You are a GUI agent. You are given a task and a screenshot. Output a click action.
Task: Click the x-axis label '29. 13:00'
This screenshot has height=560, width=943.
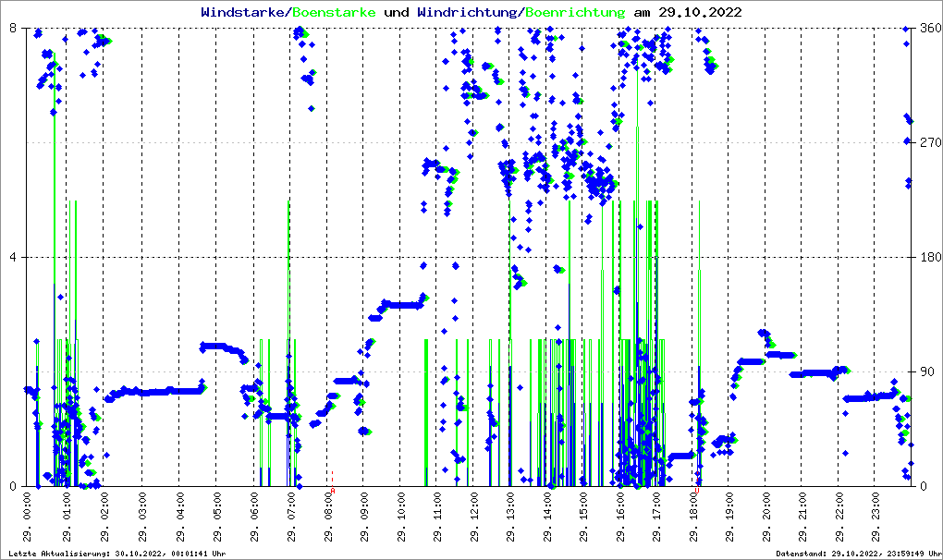tap(510, 517)
